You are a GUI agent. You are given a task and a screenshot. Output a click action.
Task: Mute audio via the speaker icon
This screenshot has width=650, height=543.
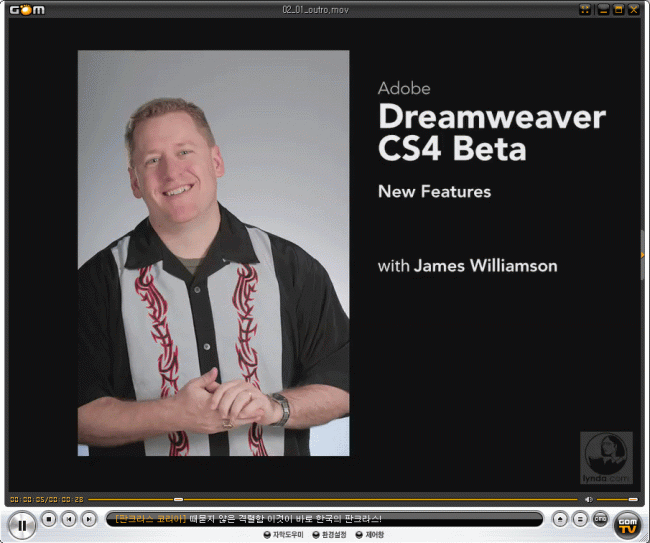(589, 499)
